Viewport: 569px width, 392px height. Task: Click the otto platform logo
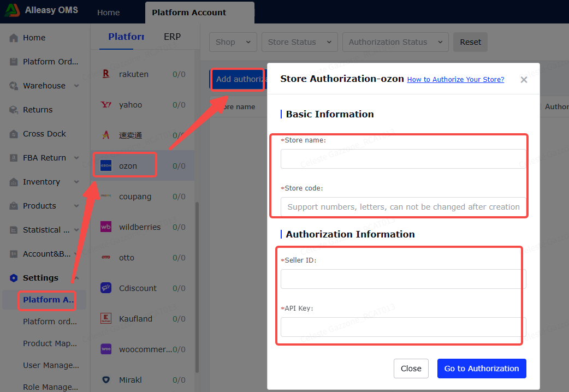coord(106,257)
